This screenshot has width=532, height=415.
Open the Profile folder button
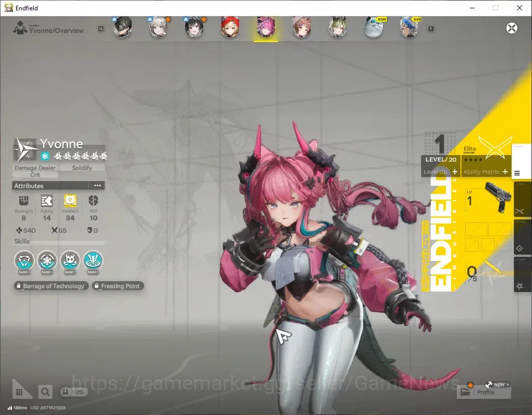click(x=484, y=392)
